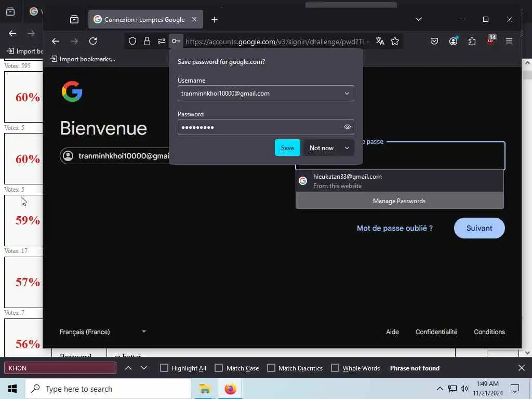Click the page scrollbar up arrow
The width and height of the screenshot is (532, 399).
(x=527, y=63)
